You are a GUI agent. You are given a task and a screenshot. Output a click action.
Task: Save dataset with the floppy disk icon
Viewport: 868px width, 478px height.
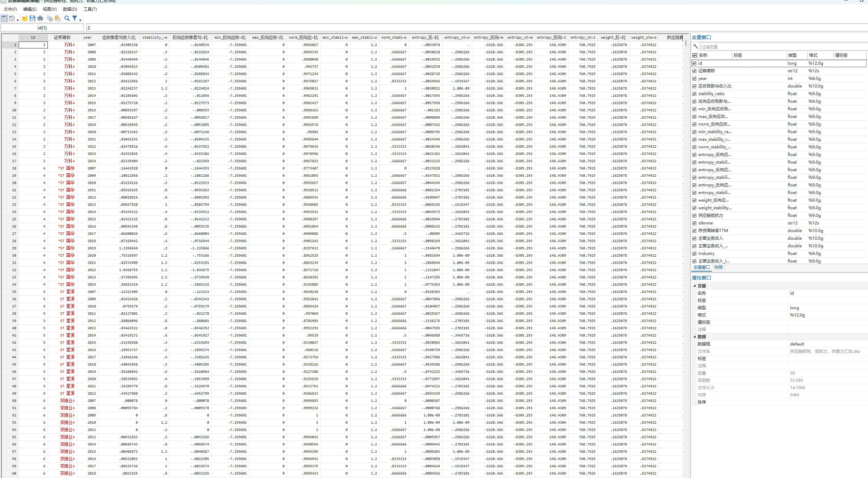pyautogui.click(x=33, y=18)
